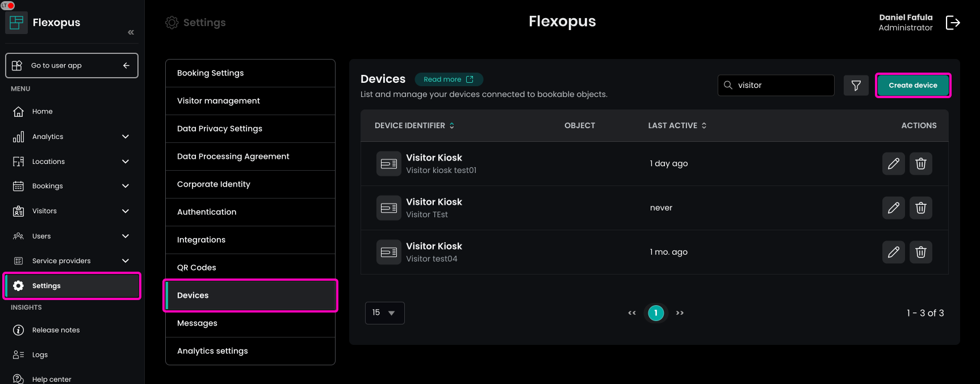Image resolution: width=980 pixels, height=384 pixels.
Task: Open Visitor management settings
Action: pyautogui.click(x=219, y=101)
